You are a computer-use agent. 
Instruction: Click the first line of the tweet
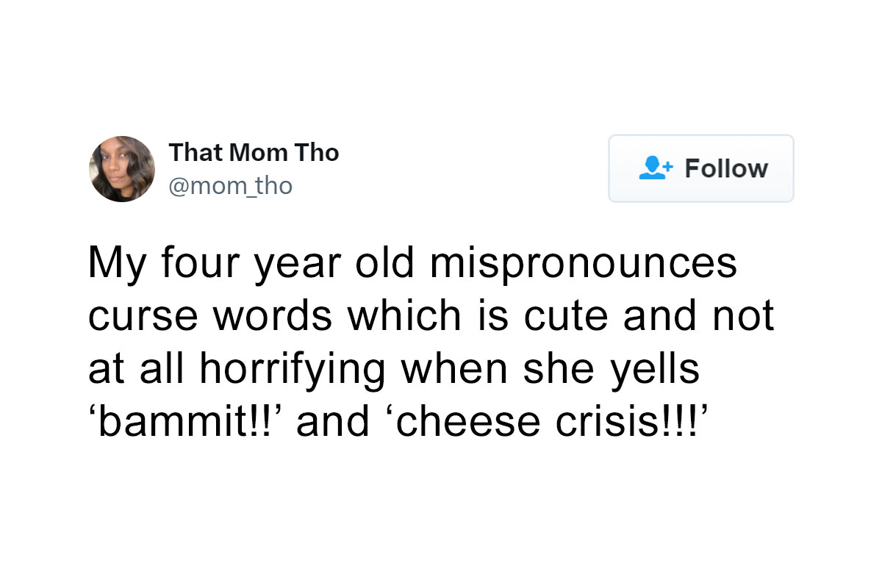pos(412,263)
